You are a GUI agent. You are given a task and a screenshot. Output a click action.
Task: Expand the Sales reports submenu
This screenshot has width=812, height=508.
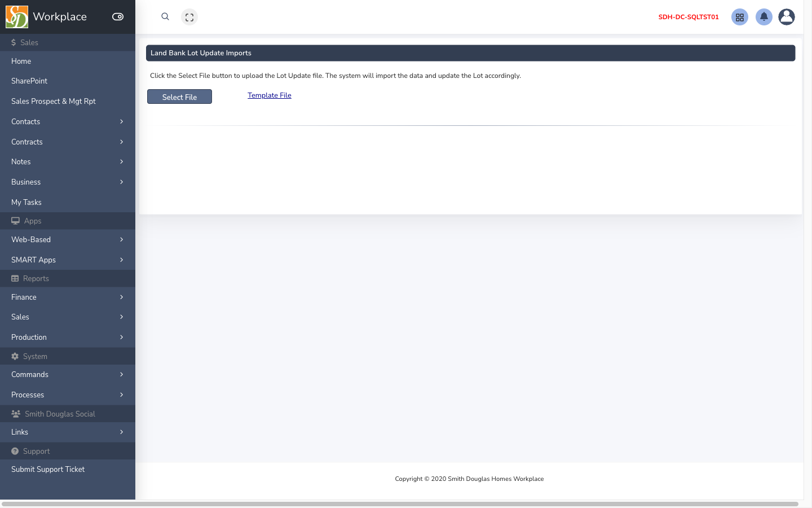point(68,317)
